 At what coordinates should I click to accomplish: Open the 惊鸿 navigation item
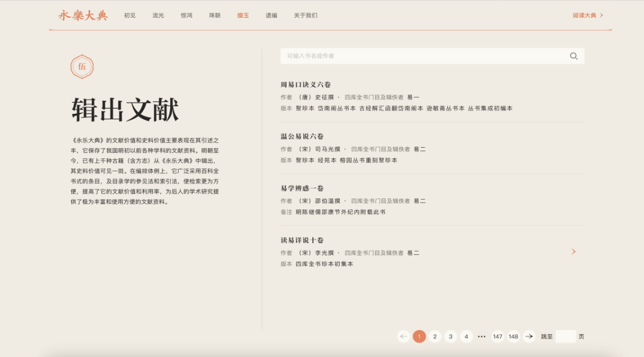187,15
